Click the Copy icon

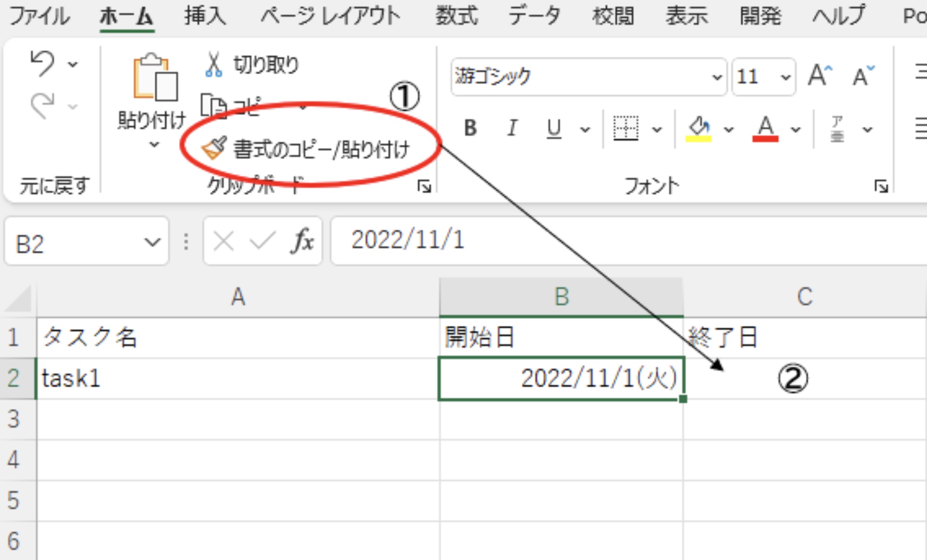tap(214, 106)
